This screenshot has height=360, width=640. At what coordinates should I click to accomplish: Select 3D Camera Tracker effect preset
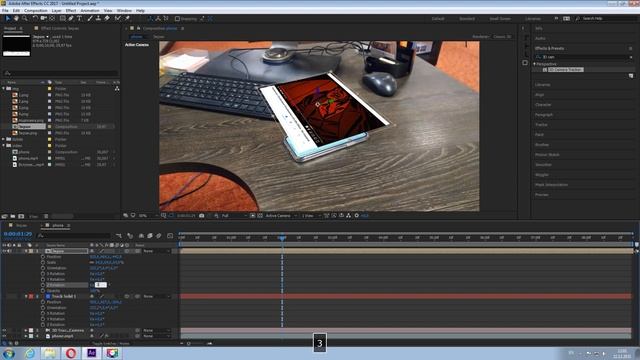click(565, 70)
